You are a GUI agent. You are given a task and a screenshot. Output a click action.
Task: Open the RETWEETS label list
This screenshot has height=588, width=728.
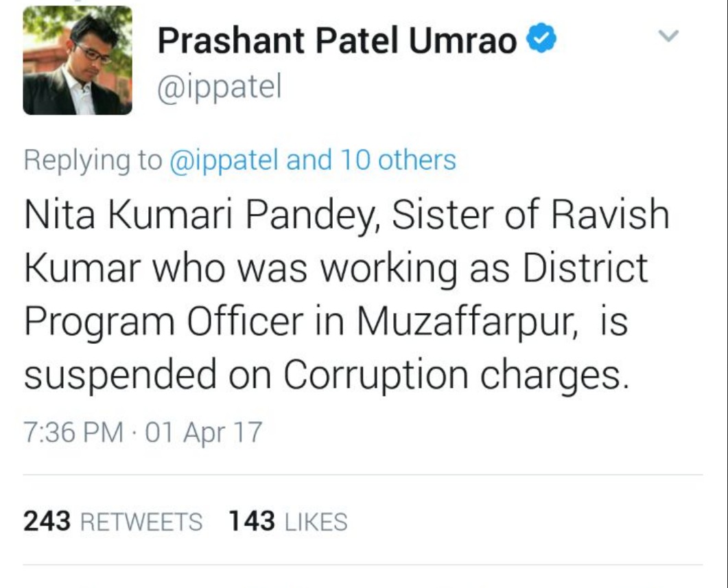(141, 522)
